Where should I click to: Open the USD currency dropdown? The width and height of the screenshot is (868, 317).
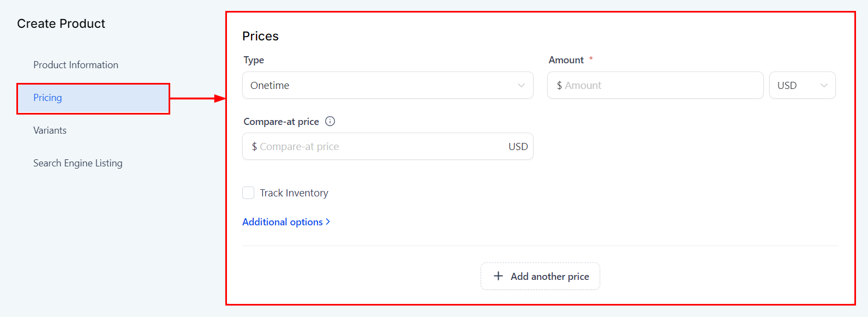[x=801, y=85]
